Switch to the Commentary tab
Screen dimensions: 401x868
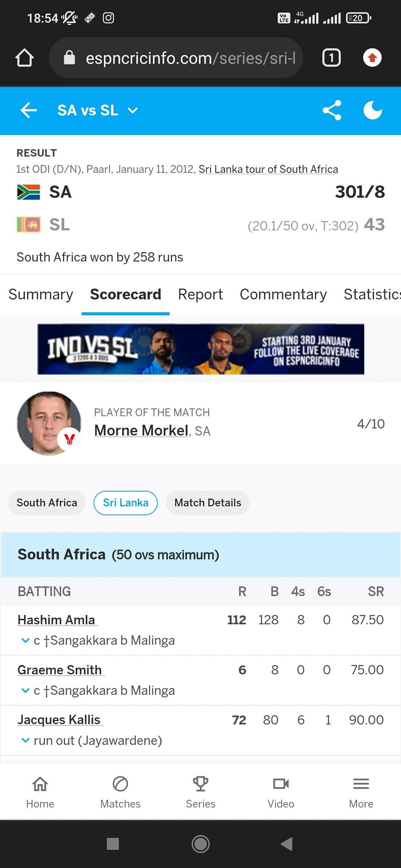click(283, 294)
